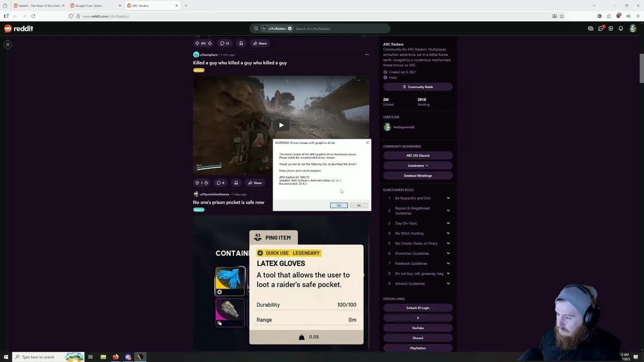Click the Meme flair tag
Viewport: 644px width, 362px height.
pyautogui.click(x=199, y=210)
